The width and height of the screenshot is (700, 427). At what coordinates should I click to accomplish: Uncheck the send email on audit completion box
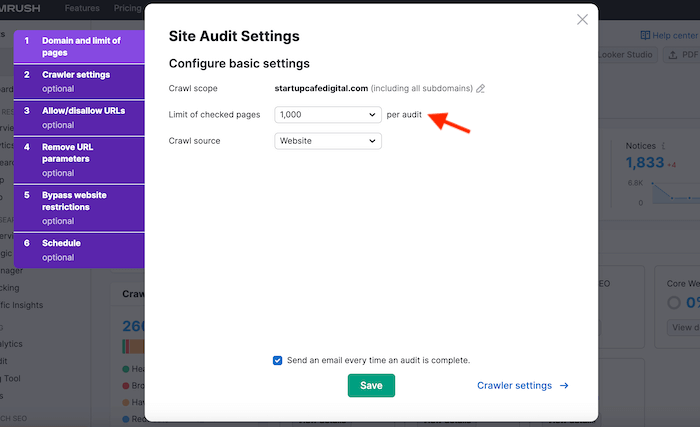coord(277,360)
